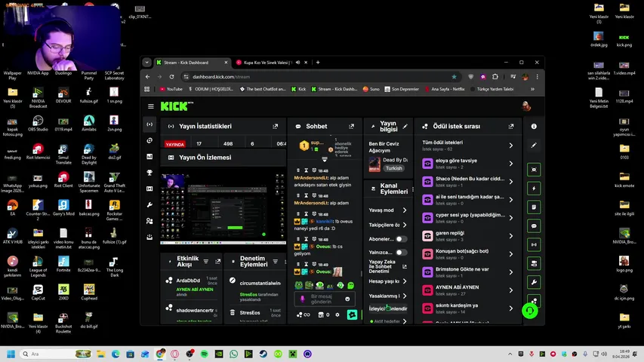Pop out the Etkinlik Akışı panel
This screenshot has height=362, width=644.
point(217,262)
